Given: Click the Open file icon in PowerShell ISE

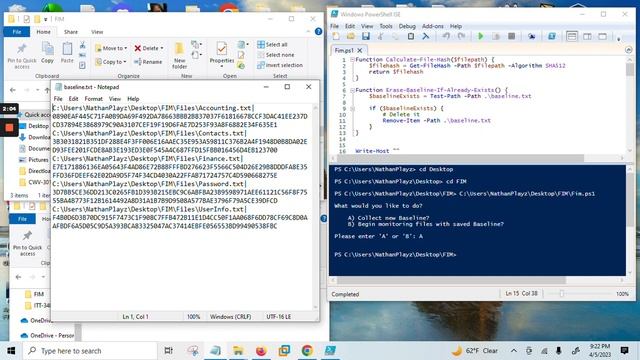Looking at the screenshot, I should pyautogui.click(x=351, y=36).
